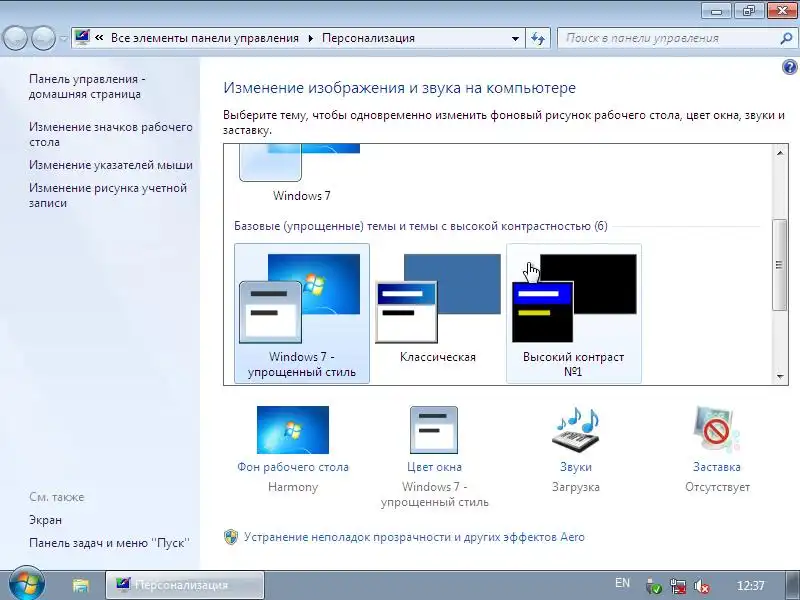Image resolution: width=800 pixels, height=600 pixels.
Task: Click the safely remove hardware tray icon
Action: [x=654, y=586]
